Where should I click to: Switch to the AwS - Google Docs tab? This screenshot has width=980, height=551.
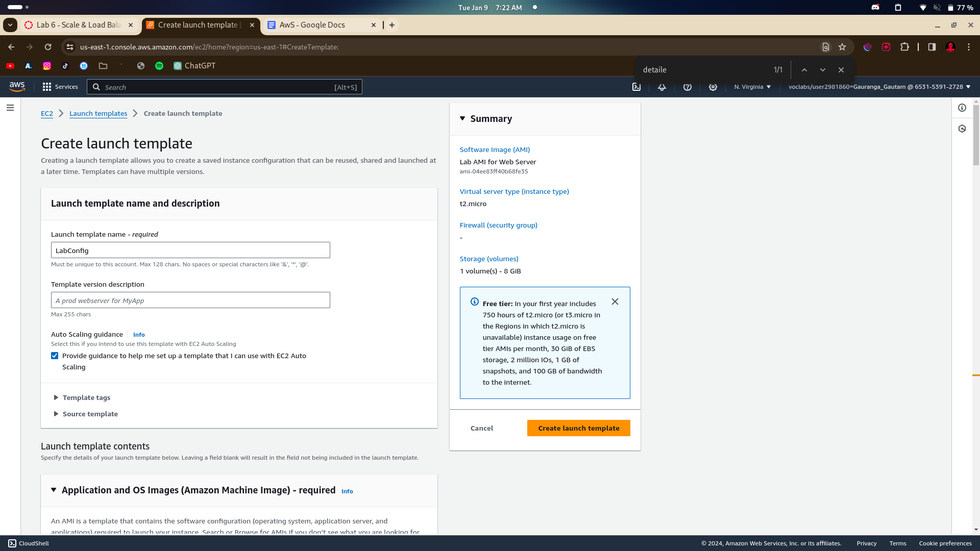point(312,24)
